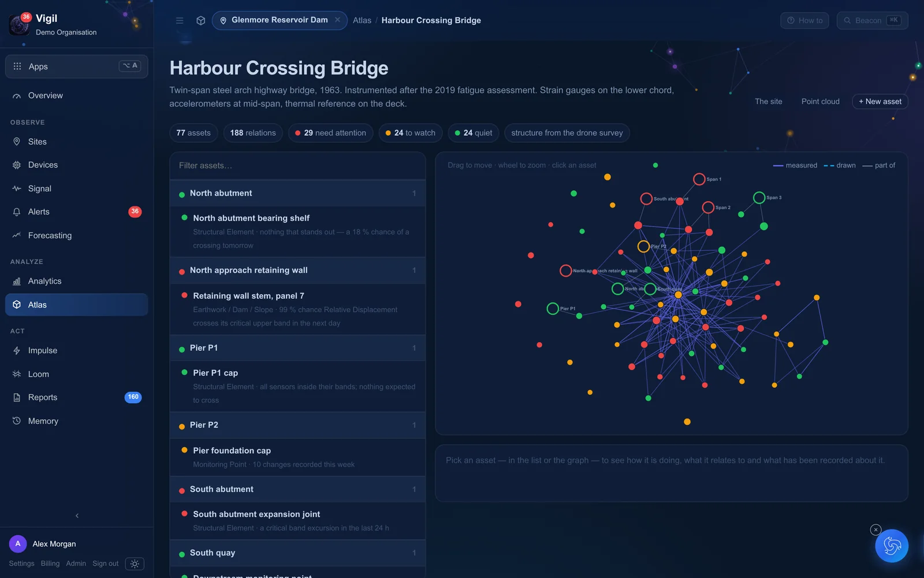Click the Filter assets input field
Screen dimensions: 924x578
click(x=297, y=166)
